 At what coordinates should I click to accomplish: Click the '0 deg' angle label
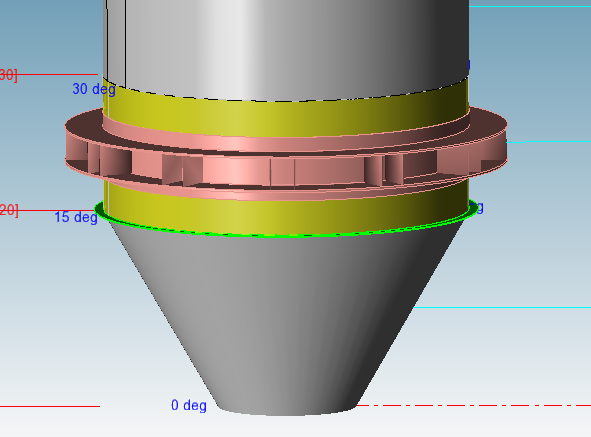189,405
